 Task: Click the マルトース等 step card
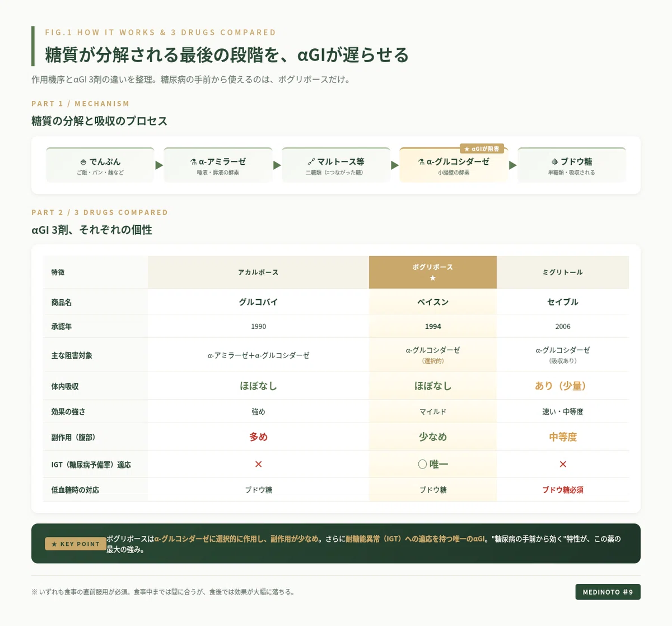coord(336,165)
